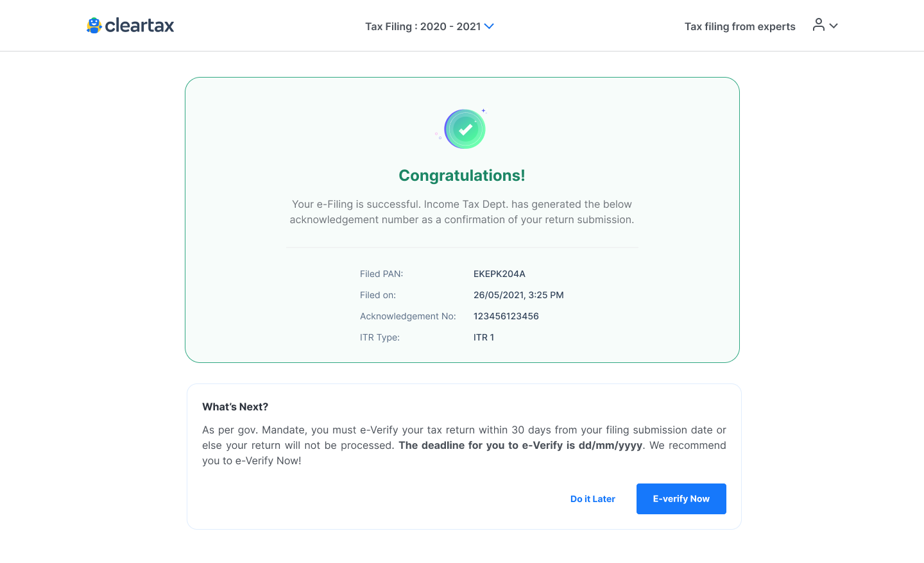
Task: Click the e-Filing successful confirmation message
Action: [462, 212]
